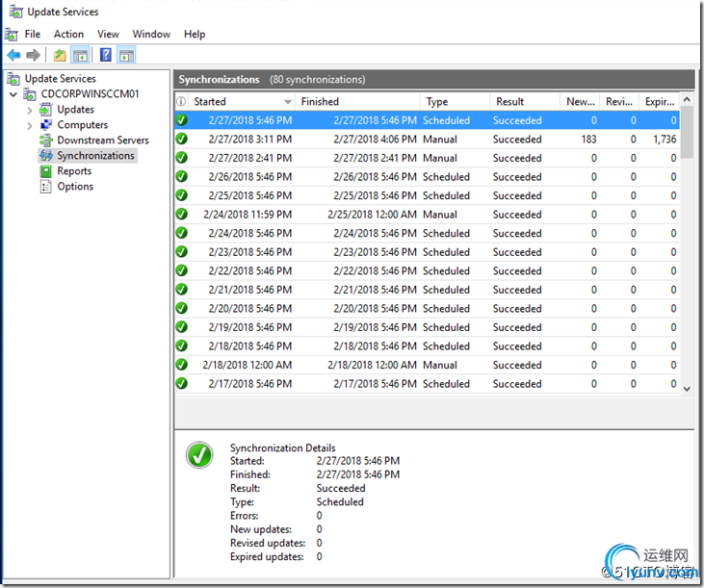Click the Back arrow toolbar icon
Screen dimensions: 704x588
click(13, 55)
